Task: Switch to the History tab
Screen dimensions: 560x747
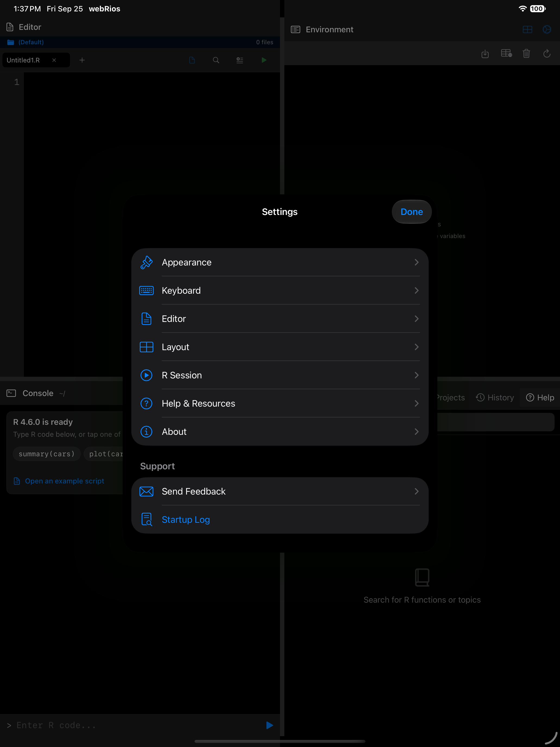Action: (495, 398)
